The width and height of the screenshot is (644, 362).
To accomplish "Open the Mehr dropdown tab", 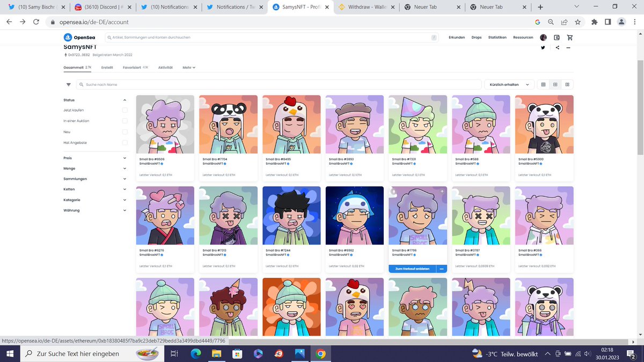I will 189,68.
